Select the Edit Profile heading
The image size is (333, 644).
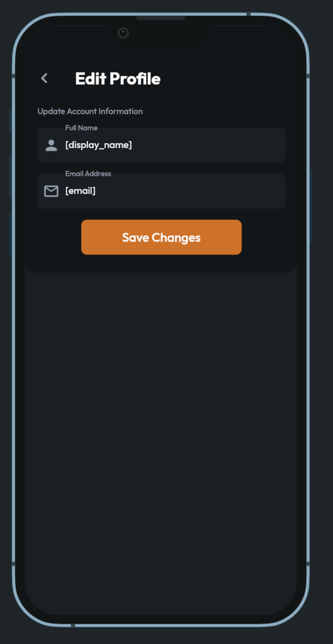[118, 78]
